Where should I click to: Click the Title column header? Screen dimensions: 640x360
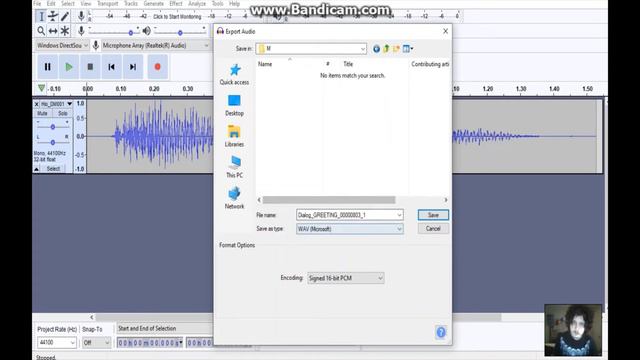coord(348,64)
